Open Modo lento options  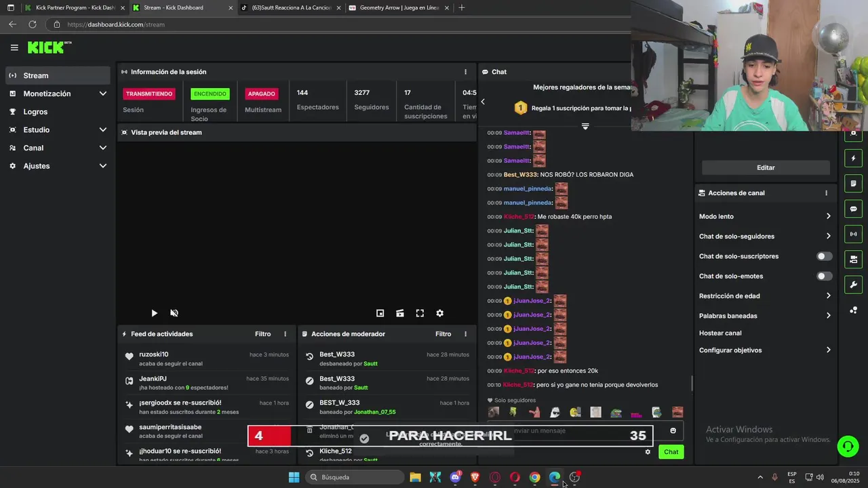point(765,216)
